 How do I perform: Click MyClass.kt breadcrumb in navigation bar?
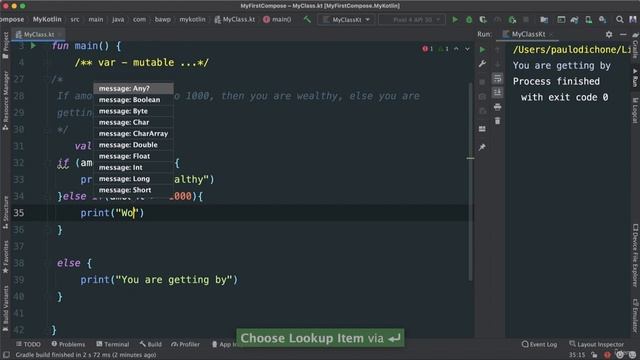click(x=235, y=19)
